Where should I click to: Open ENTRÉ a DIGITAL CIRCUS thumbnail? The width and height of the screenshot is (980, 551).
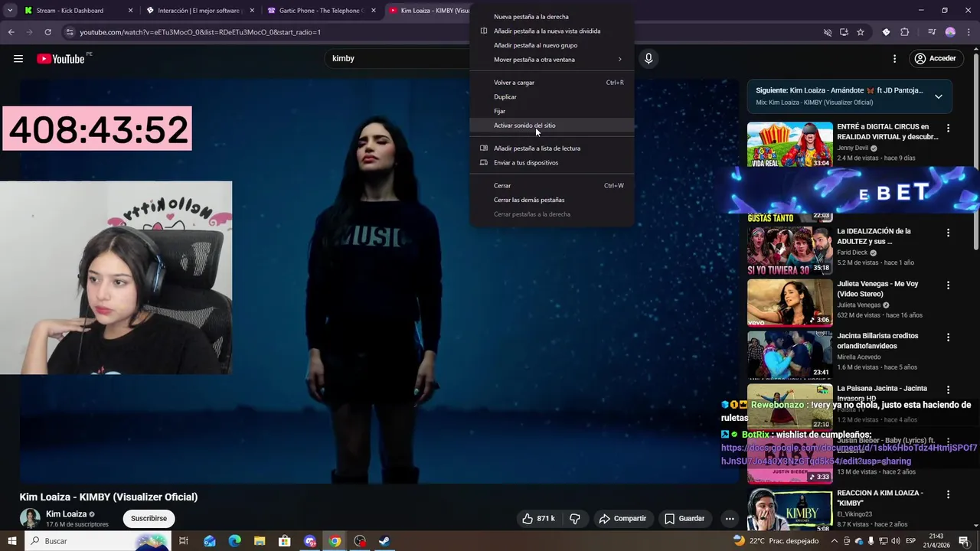(x=789, y=145)
